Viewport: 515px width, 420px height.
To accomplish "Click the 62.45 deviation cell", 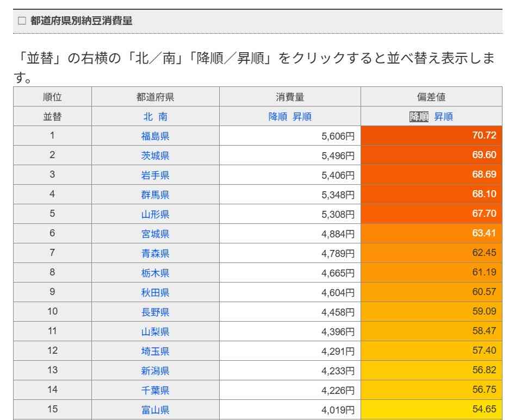I will coord(431,253).
